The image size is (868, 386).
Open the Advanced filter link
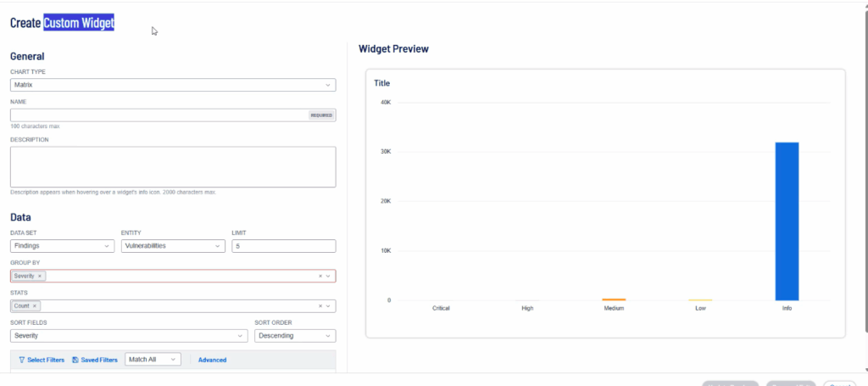pos(212,360)
